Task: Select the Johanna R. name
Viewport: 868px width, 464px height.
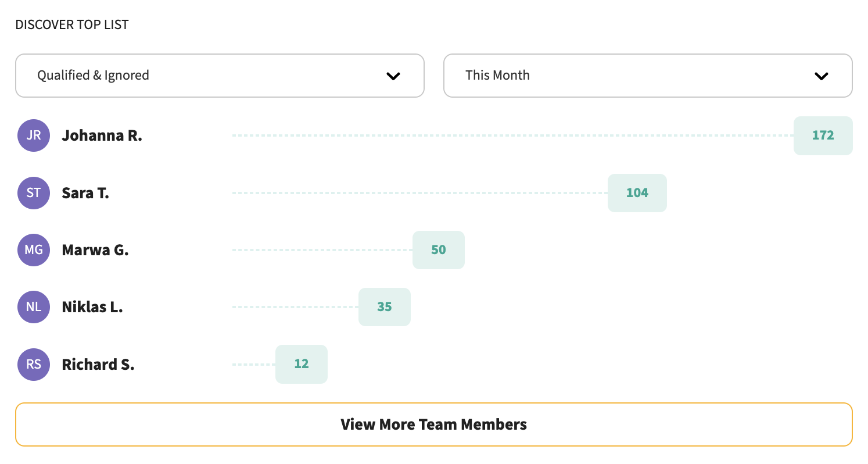Action: tap(102, 135)
